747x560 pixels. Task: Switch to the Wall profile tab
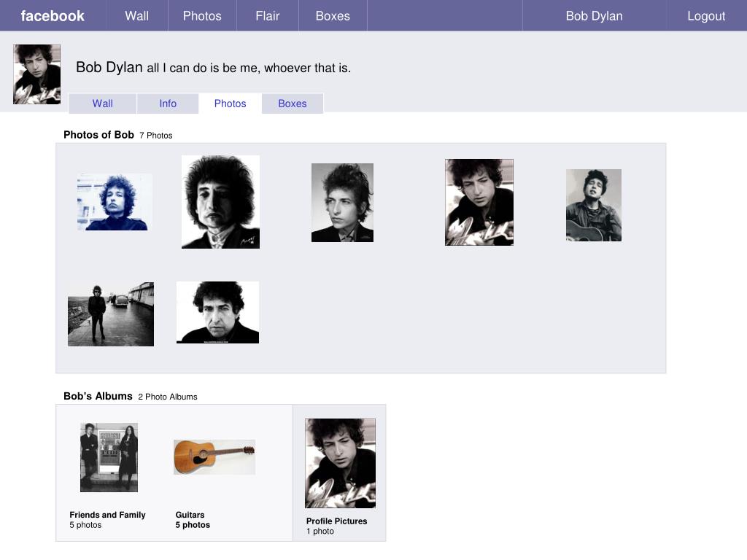click(102, 104)
